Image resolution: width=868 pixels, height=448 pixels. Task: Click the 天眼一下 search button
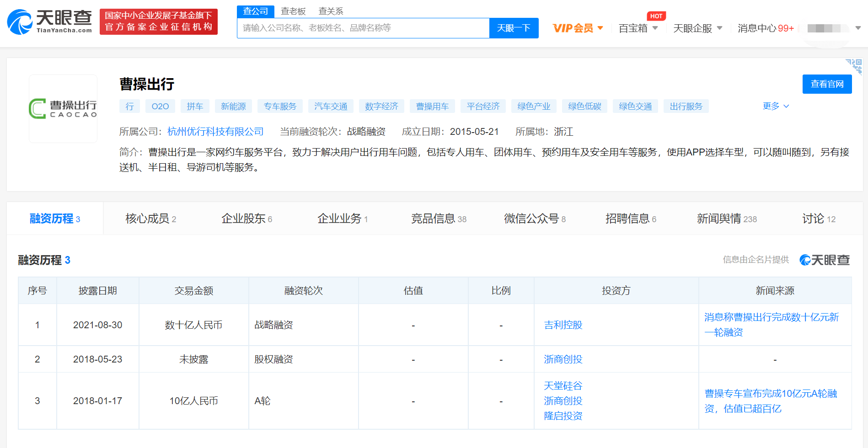514,28
